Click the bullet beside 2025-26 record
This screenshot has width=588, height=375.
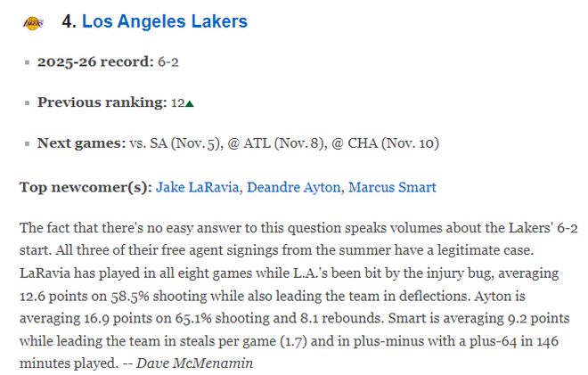(x=27, y=63)
